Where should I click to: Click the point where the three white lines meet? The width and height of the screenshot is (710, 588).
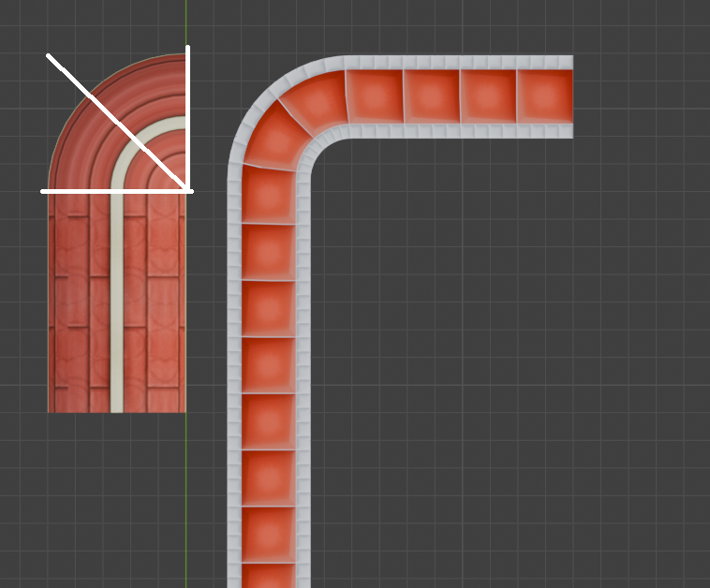pyautogui.click(x=187, y=190)
